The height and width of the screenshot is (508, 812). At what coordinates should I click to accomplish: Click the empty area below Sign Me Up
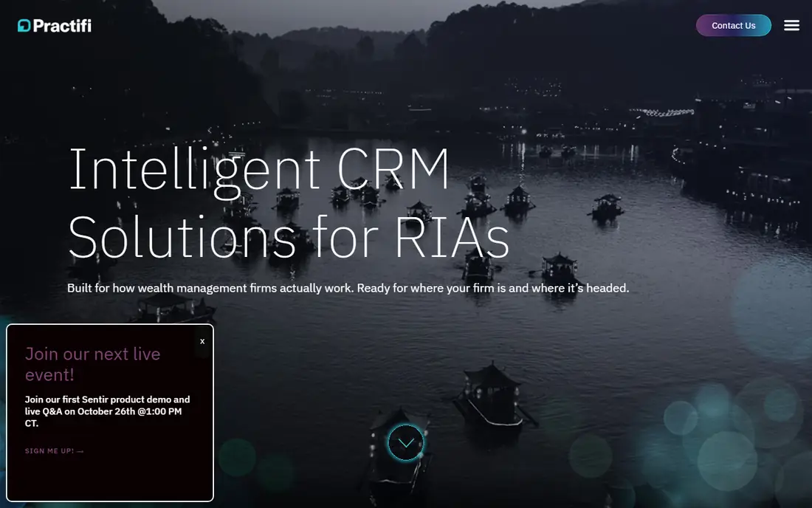tap(110, 478)
